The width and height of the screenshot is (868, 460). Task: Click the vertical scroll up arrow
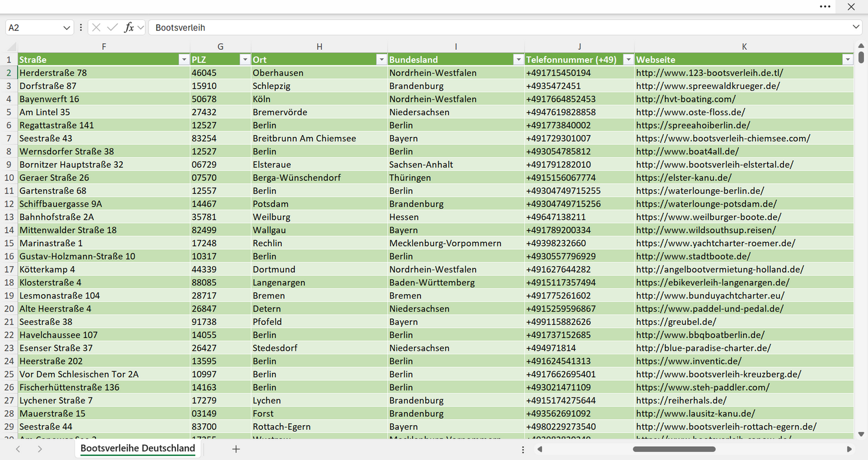(861, 46)
